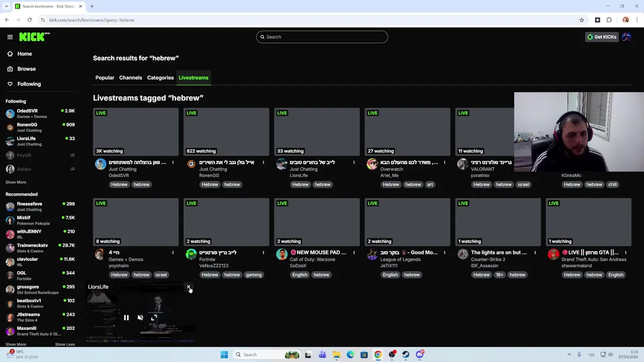Screen dimensions: 644x362
Task: Open options menu for SoDzeX stream
Action: point(354,252)
